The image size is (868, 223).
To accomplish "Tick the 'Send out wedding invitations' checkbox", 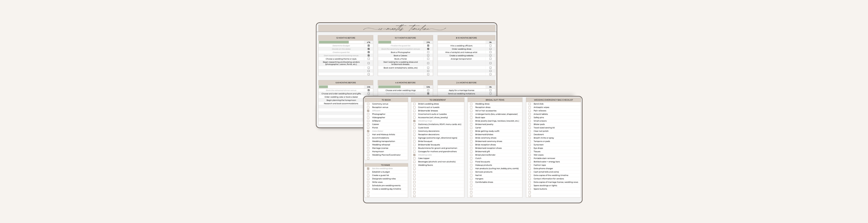I will pos(490,94).
